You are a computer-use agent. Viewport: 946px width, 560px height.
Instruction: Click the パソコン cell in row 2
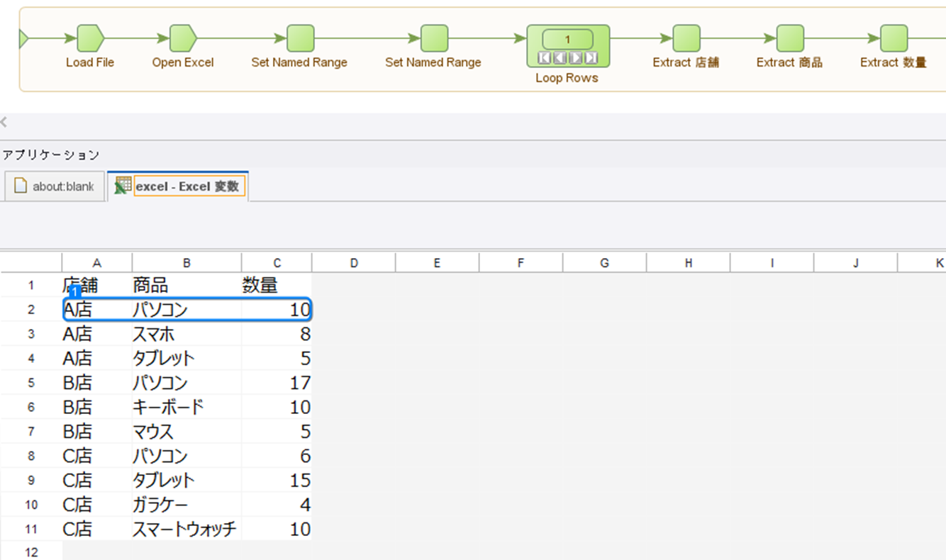coord(187,310)
